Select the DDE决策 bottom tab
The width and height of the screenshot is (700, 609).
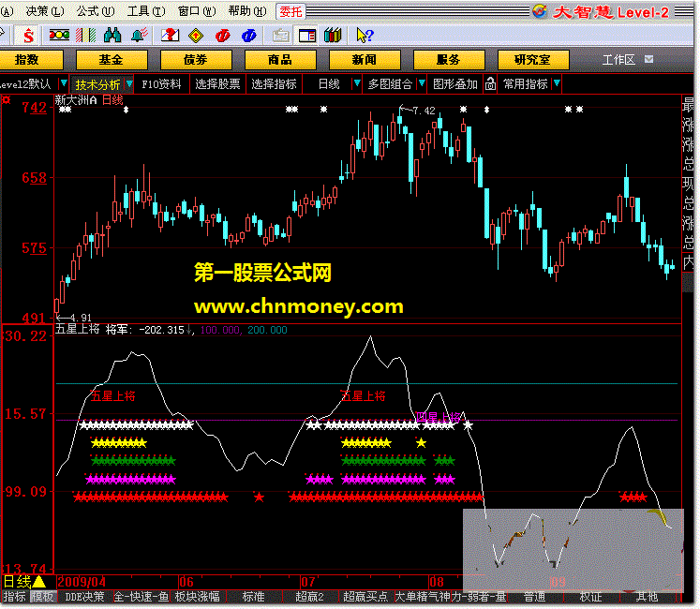pyautogui.click(x=84, y=597)
